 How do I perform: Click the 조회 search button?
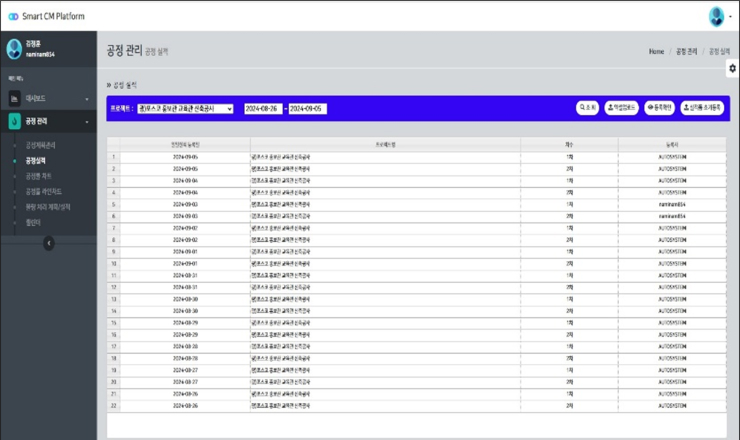587,108
